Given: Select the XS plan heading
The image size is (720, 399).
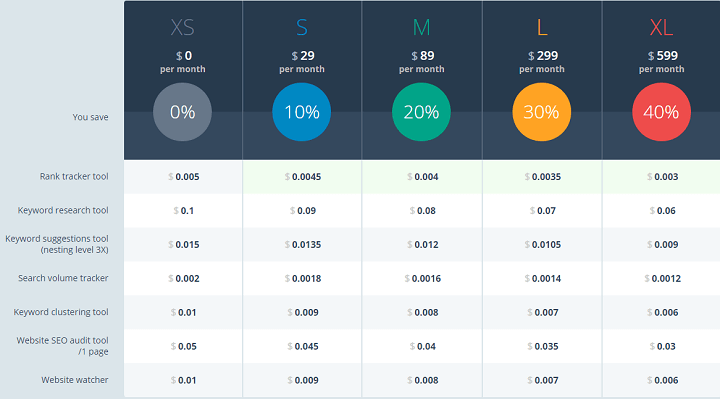Looking at the screenshot, I should pyautogui.click(x=182, y=28).
